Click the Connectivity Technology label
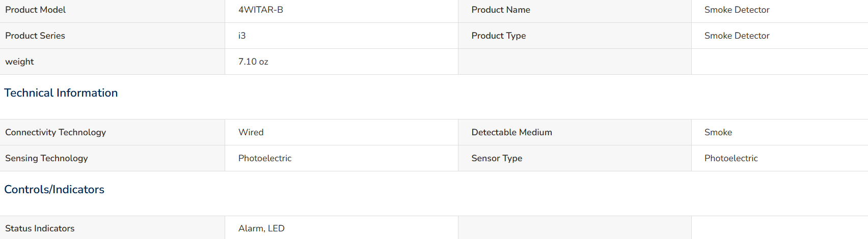868x239 pixels. click(x=56, y=132)
